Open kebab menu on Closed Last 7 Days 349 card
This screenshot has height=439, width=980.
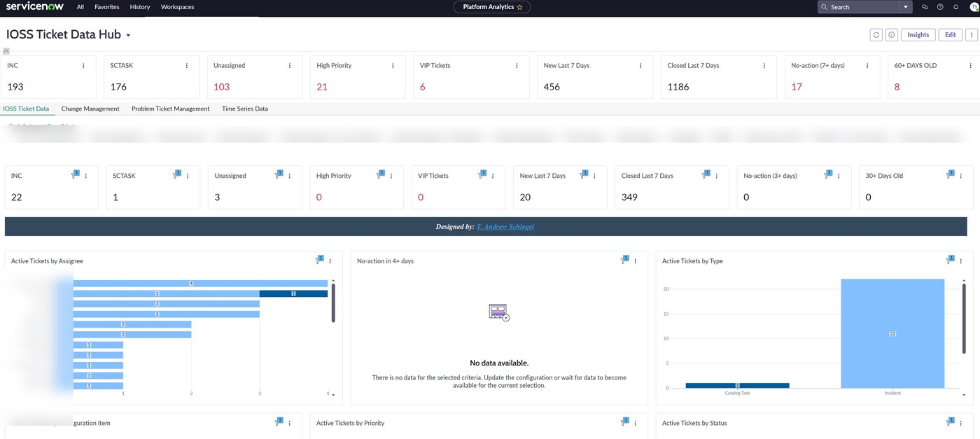click(717, 176)
